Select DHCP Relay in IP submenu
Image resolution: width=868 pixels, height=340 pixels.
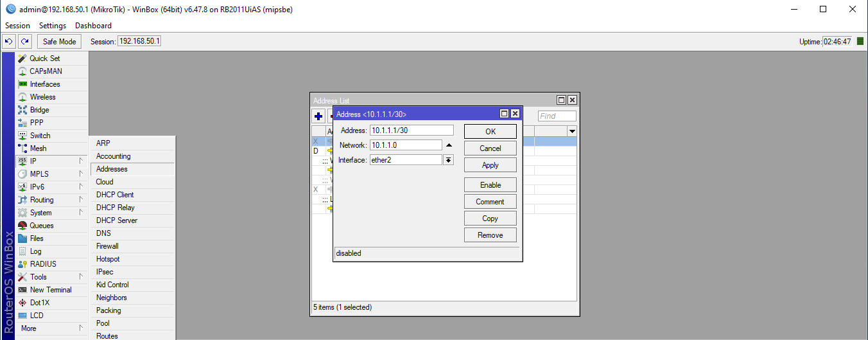pyautogui.click(x=132, y=208)
